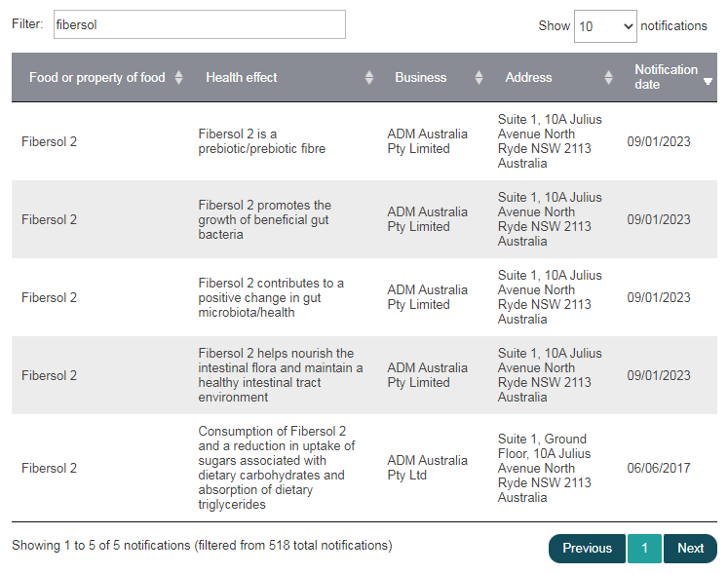
Task: Select the 'prebiotic/prebiotic fibre' health effect cell
Action: [261, 141]
